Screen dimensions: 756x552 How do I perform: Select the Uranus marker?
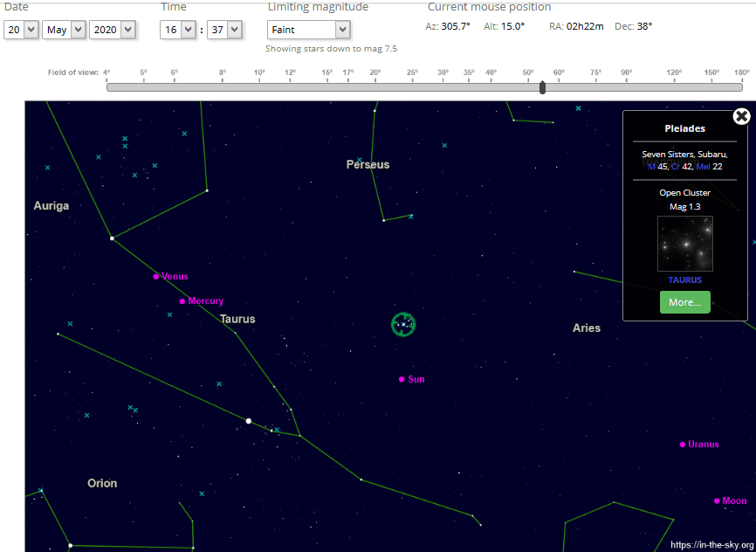coord(682,445)
